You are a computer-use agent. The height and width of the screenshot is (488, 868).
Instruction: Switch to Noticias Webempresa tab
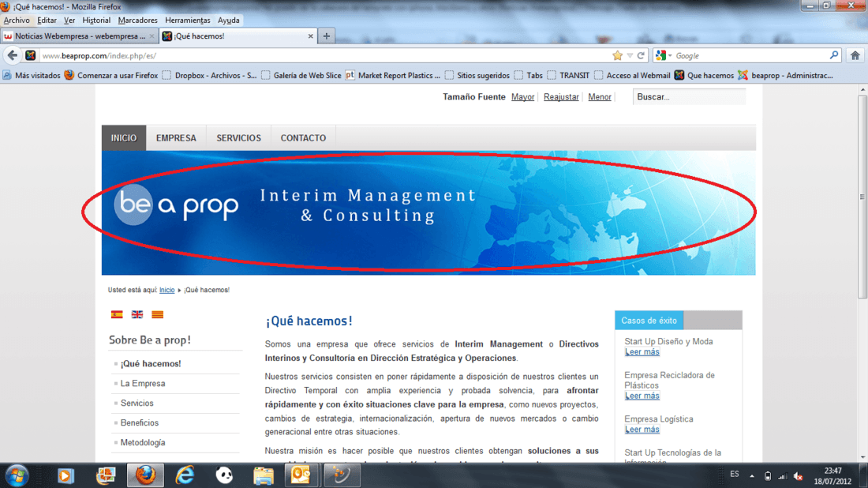[x=79, y=36]
